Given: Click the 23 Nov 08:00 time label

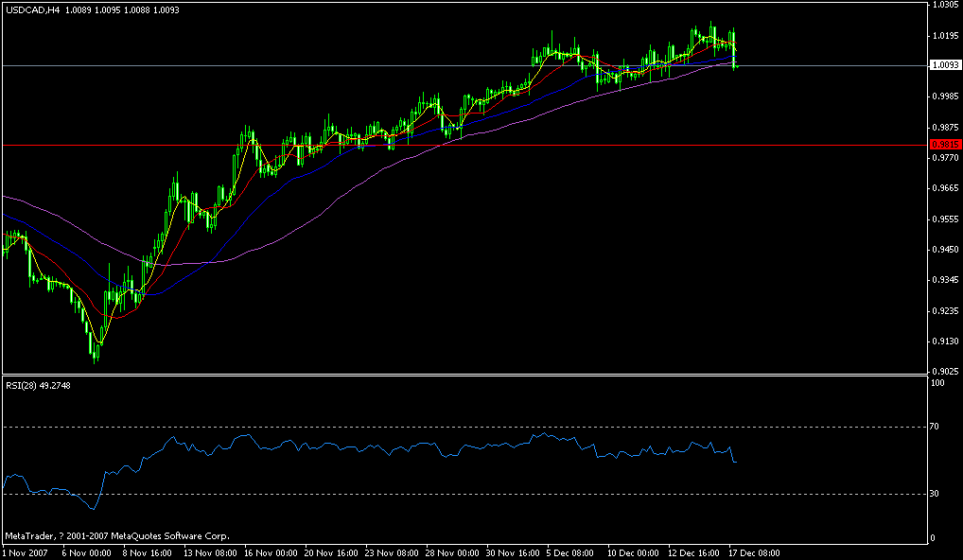Looking at the screenshot, I should 394,552.
